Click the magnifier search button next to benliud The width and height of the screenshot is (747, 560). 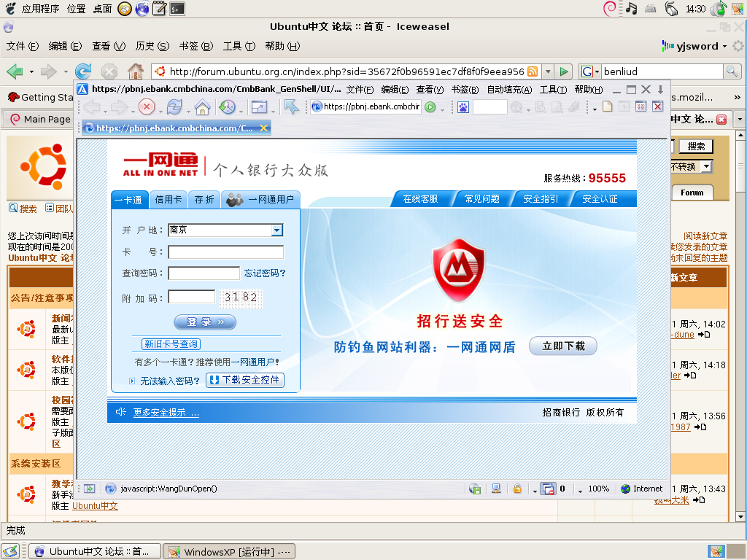(x=731, y=71)
